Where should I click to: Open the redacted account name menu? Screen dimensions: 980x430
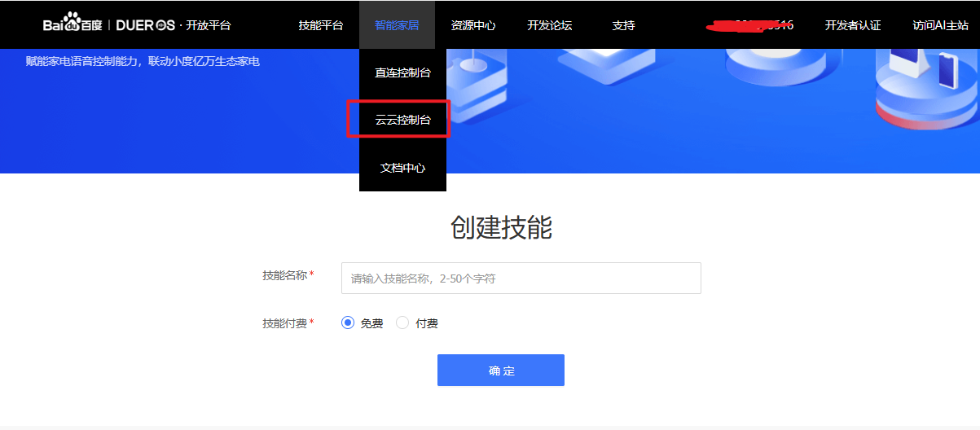[749, 25]
